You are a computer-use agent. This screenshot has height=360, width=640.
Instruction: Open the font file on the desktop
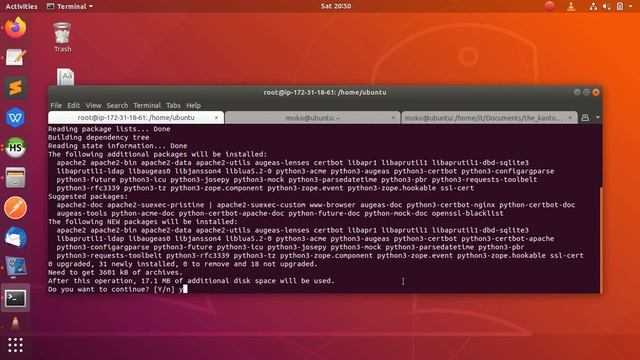[x=65, y=77]
